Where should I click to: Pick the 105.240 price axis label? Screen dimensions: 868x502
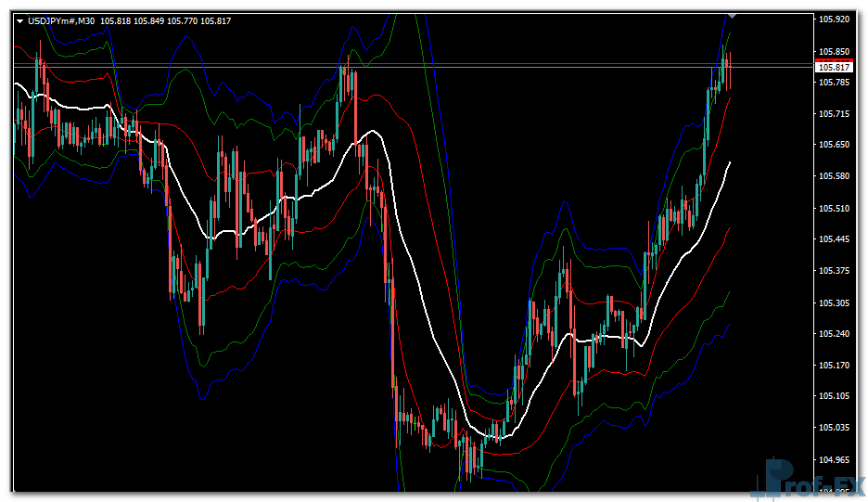coord(835,334)
